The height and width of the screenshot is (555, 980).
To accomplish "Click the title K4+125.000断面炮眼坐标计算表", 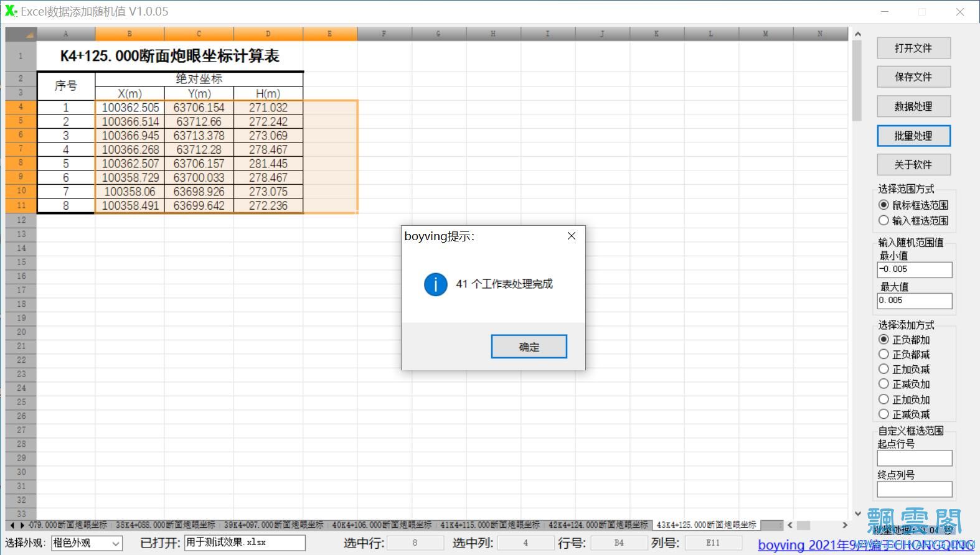I will (x=170, y=56).
